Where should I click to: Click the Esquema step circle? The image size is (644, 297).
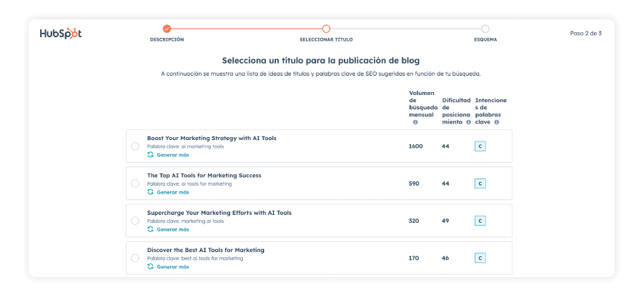coord(485,29)
